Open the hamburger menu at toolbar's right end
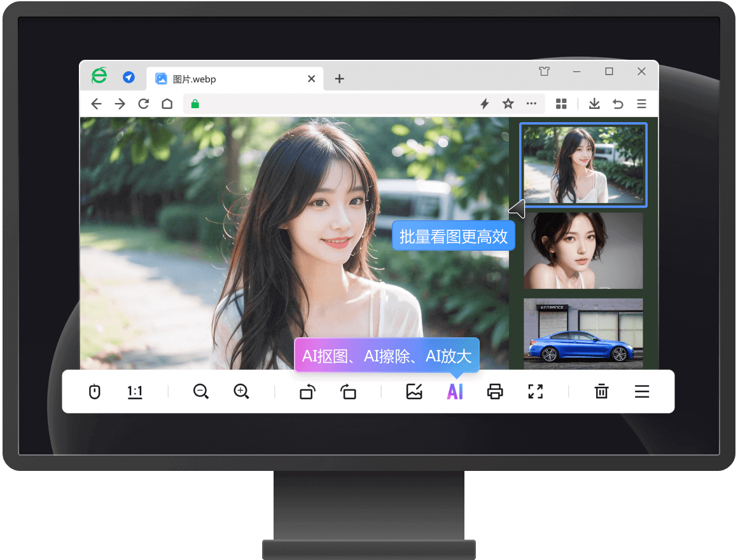The width and height of the screenshot is (738, 560). click(642, 391)
